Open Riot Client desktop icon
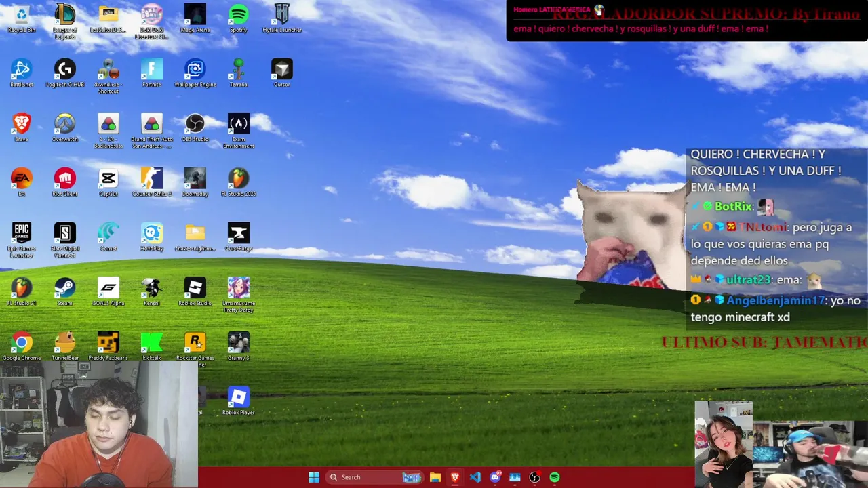Viewport: 868px width, 488px height. tap(65, 182)
